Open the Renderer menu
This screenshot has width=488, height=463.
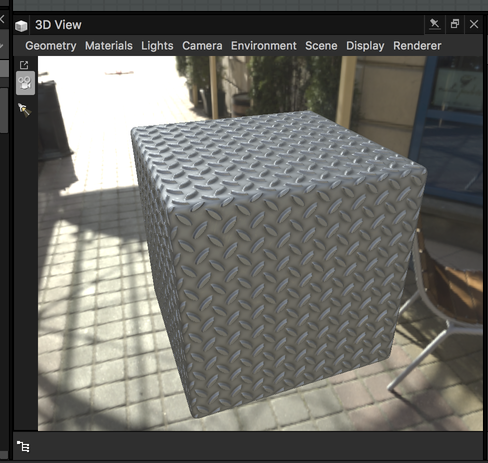(x=417, y=46)
